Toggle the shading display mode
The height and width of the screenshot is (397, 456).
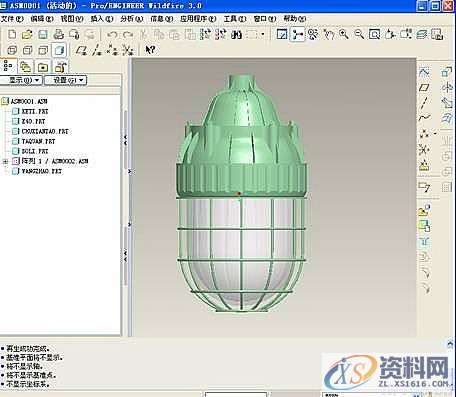point(59,50)
